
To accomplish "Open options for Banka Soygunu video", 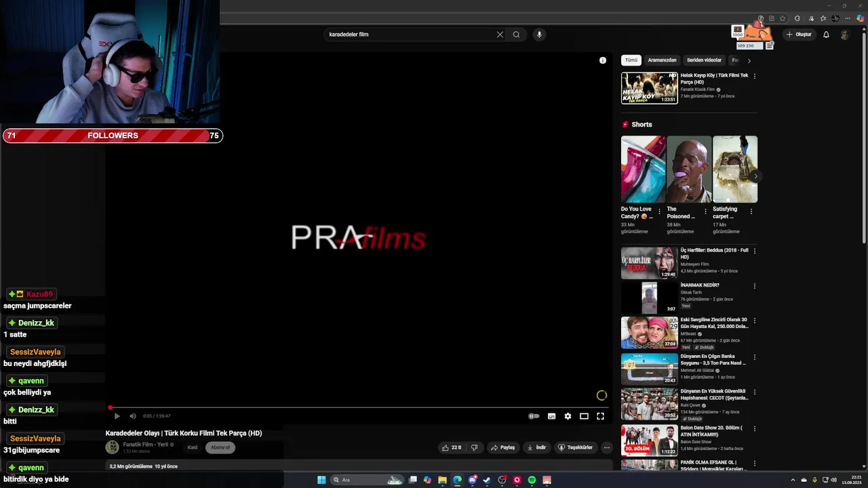I will (x=755, y=357).
